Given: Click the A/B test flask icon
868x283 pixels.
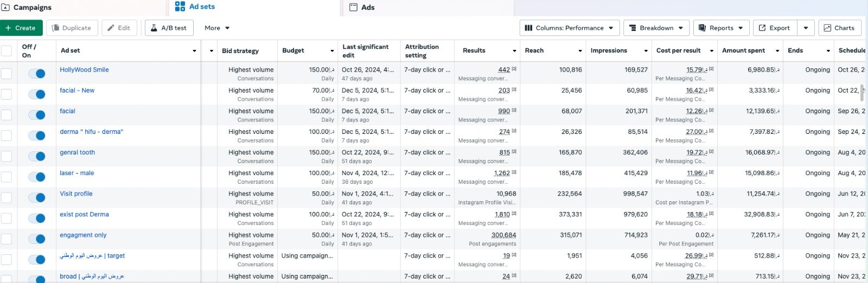Looking at the screenshot, I should click(154, 28).
